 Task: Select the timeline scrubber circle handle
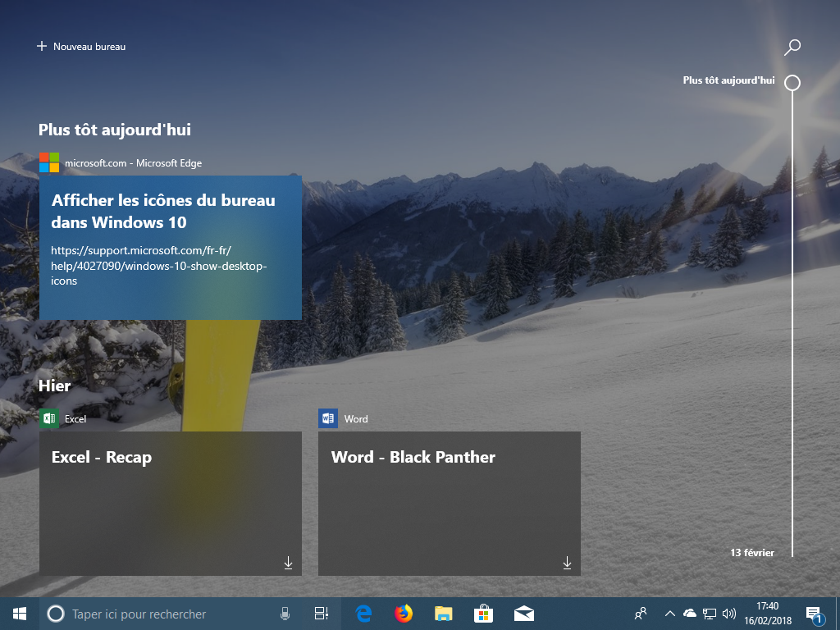(792, 83)
